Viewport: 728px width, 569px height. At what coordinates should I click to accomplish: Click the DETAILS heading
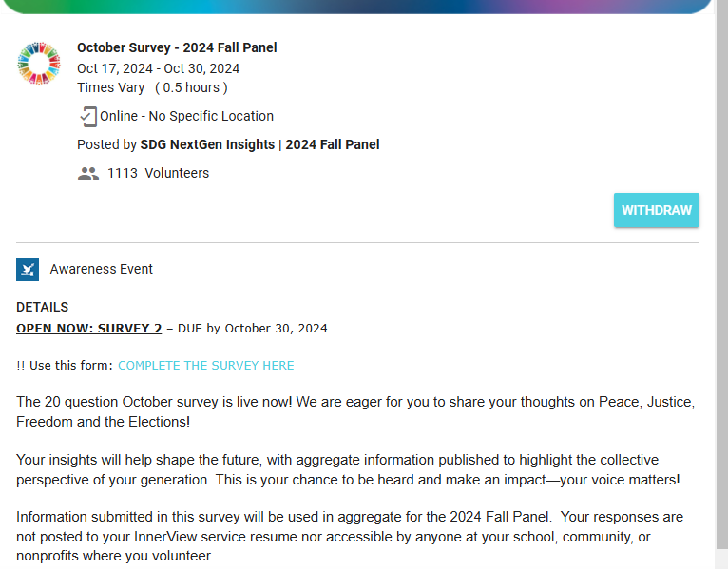[x=43, y=307]
